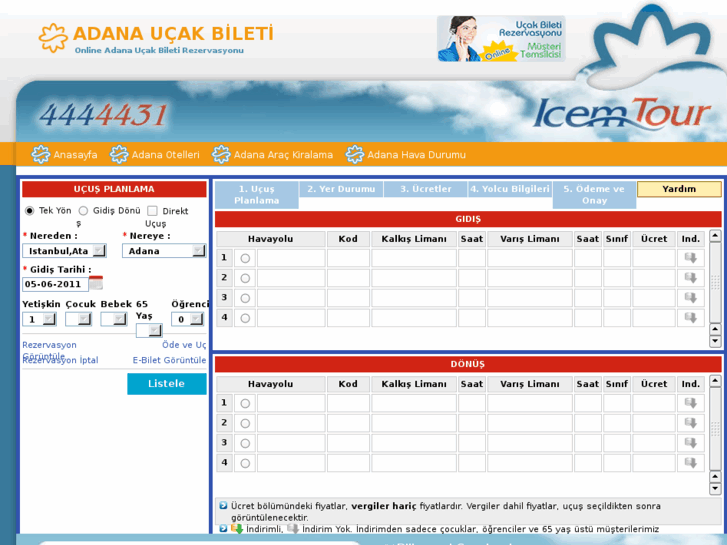Click the flower icon beside Adana Araç Kiralama

221,154
